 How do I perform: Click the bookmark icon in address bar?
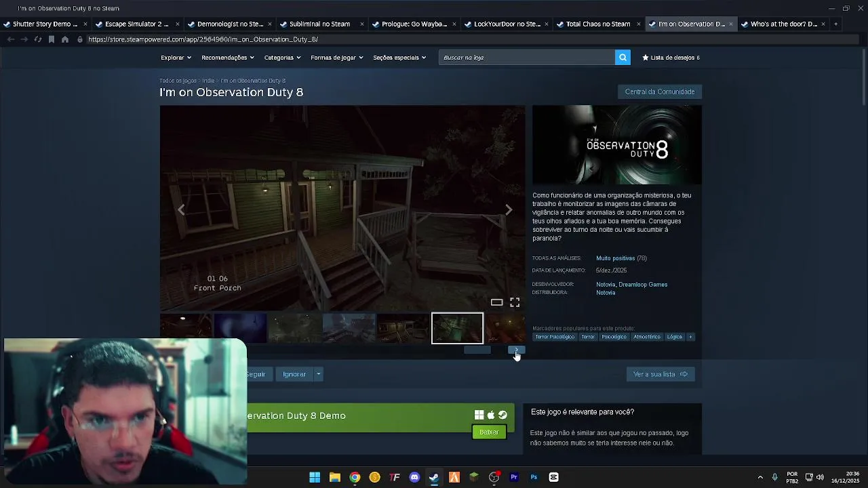pos(51,39)
